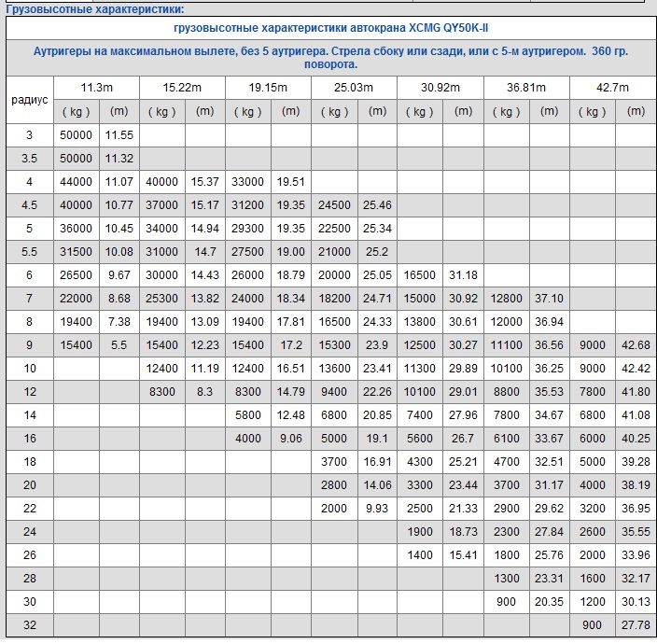Click the radius 3.5 row label

coord(29,159)
